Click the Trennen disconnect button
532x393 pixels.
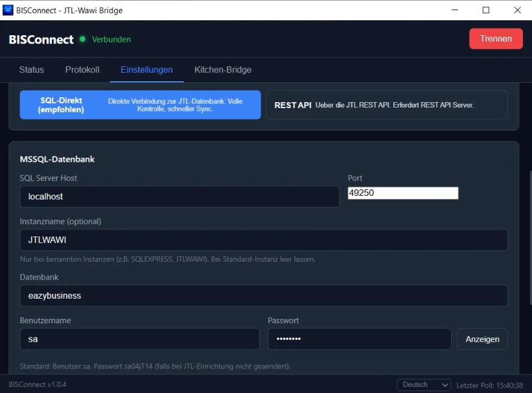click(x=496, y=39)
